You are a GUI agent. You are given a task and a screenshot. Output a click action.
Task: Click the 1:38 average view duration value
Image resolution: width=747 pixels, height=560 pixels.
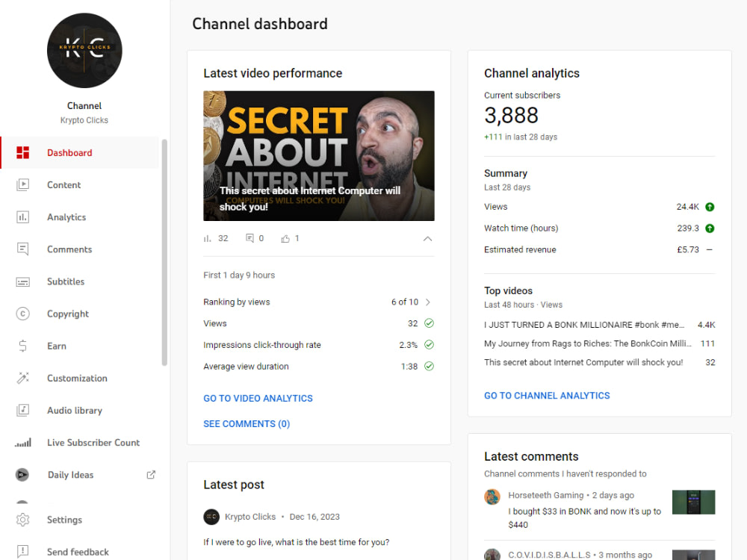[409, 366]
